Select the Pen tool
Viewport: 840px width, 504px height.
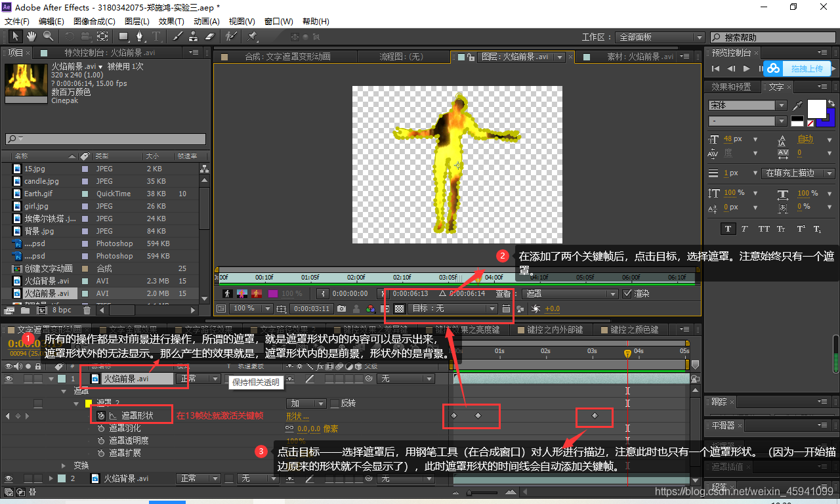140,36
